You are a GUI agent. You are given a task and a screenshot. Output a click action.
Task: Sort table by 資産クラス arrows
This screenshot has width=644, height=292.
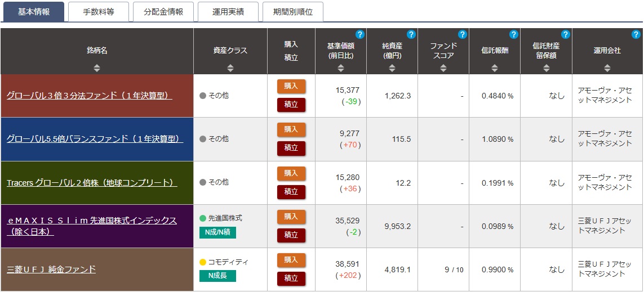tap(230, 68)
